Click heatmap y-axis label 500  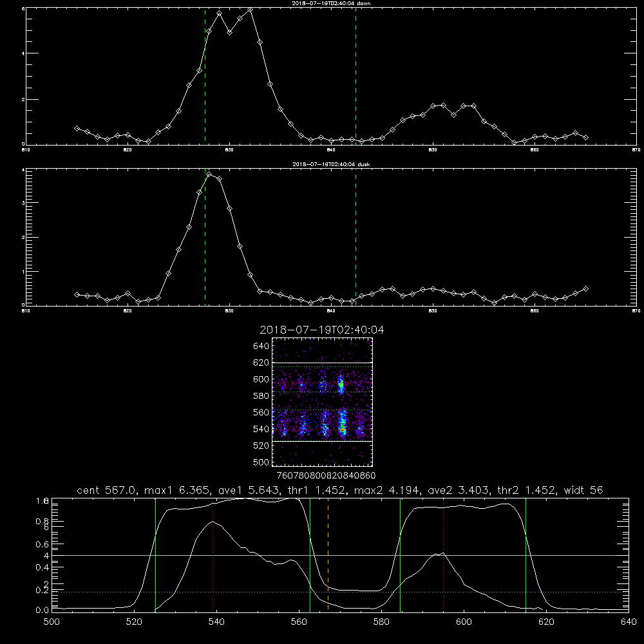coord(261,462)
